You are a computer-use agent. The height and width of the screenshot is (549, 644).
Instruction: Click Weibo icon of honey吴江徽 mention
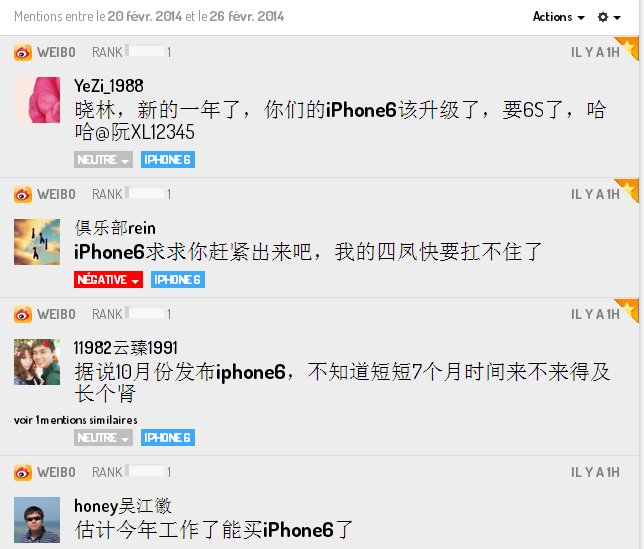[23, 473]
